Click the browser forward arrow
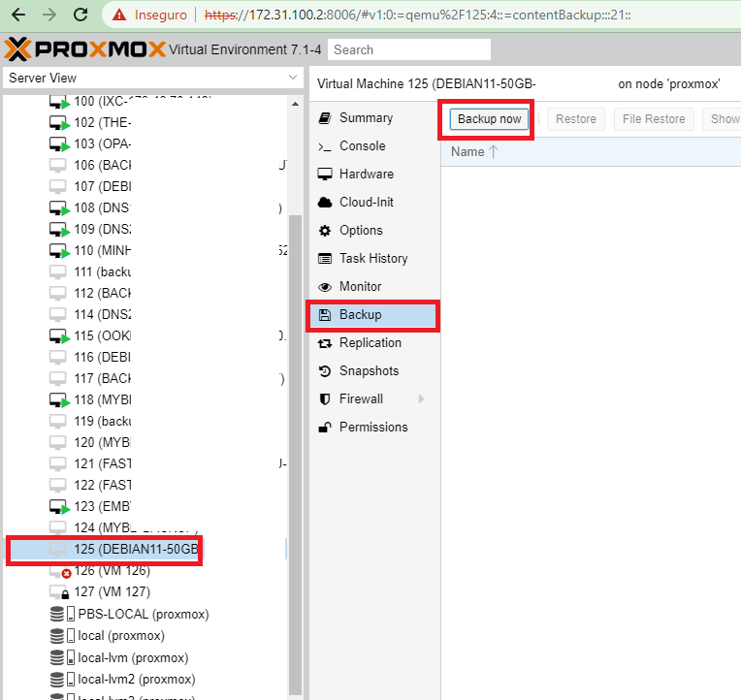Viewport: 741px width, 700px height. (49, 15)
